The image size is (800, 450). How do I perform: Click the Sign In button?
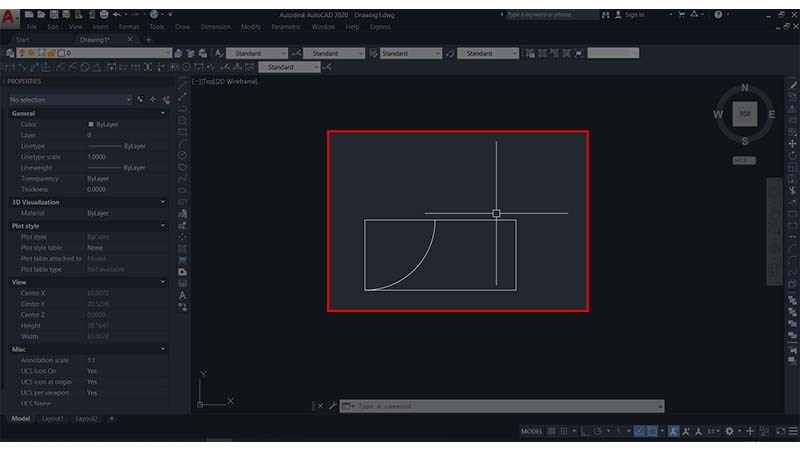(x=636, y=15)
